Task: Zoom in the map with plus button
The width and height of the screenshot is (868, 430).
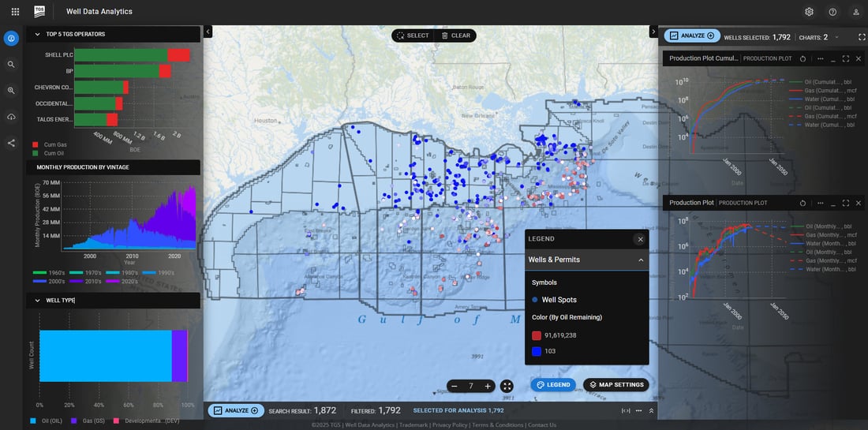Action: tap(488, 386)
